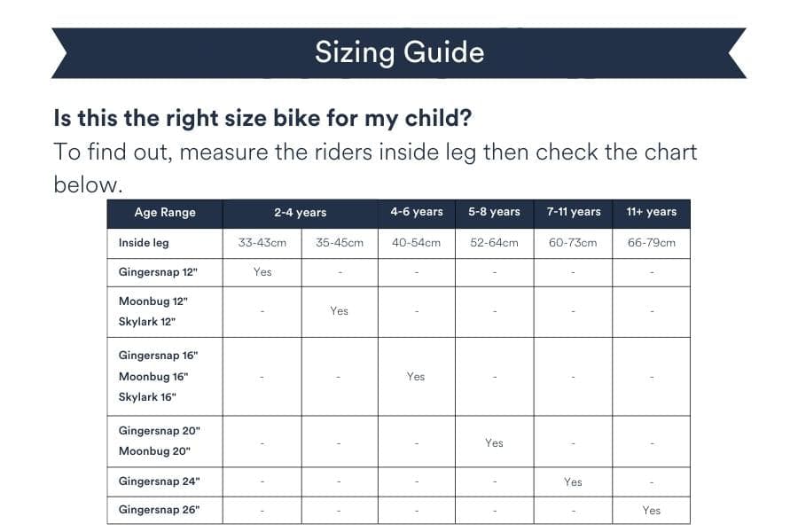Select the 4-6 years column header
The image size is (798, 532).
[x=416, y=212]
